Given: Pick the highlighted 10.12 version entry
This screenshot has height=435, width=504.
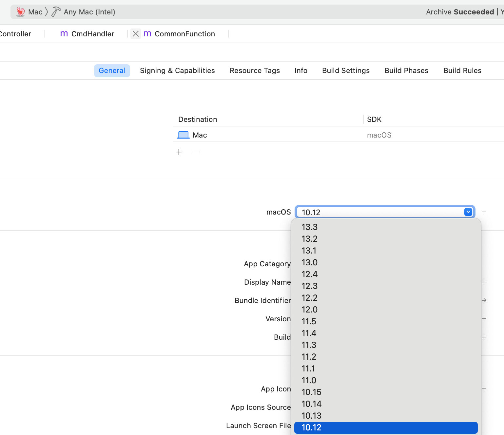Looking at the screenshot, I should point(386,427).
